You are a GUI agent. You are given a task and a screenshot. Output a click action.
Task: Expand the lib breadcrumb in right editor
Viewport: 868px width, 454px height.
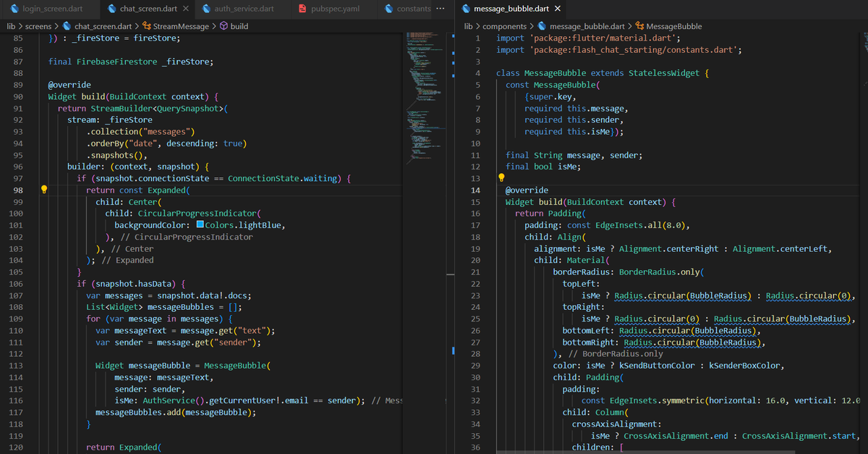468,26
